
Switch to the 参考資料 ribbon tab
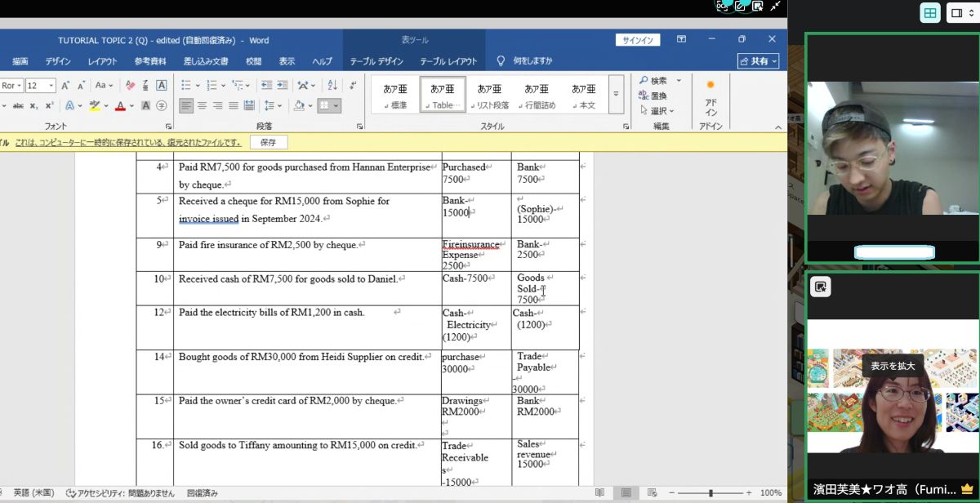click(x=150, y=61)
